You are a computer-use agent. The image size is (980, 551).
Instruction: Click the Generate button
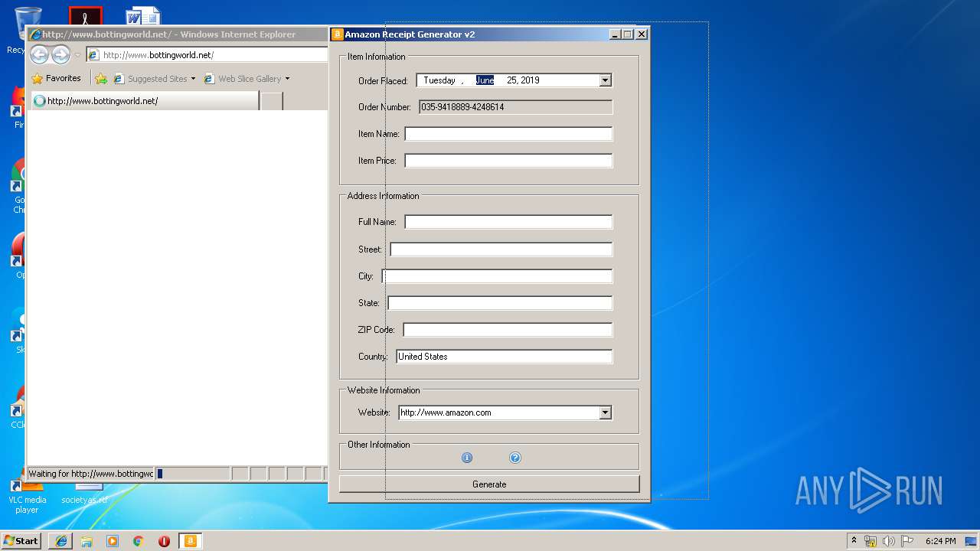click(x=489, y=484)
